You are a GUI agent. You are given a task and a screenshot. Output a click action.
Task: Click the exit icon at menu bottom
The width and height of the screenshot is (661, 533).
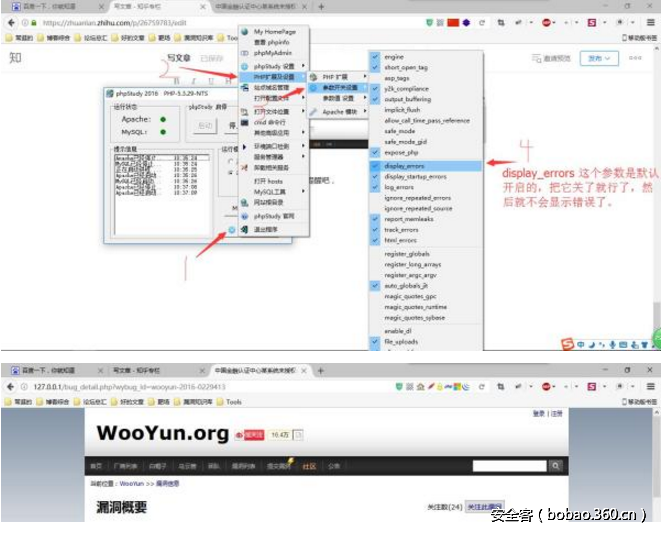click(x=245, y=229)
